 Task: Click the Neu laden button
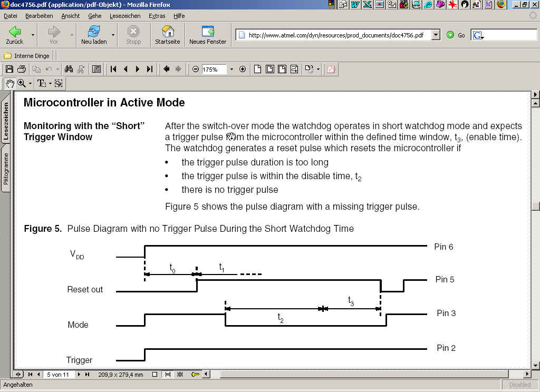pos(94,35)
